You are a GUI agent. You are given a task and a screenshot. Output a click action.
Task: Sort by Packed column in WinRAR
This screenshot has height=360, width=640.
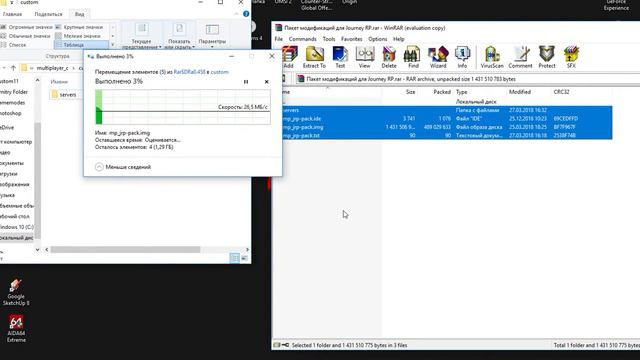tap(442, 92)
